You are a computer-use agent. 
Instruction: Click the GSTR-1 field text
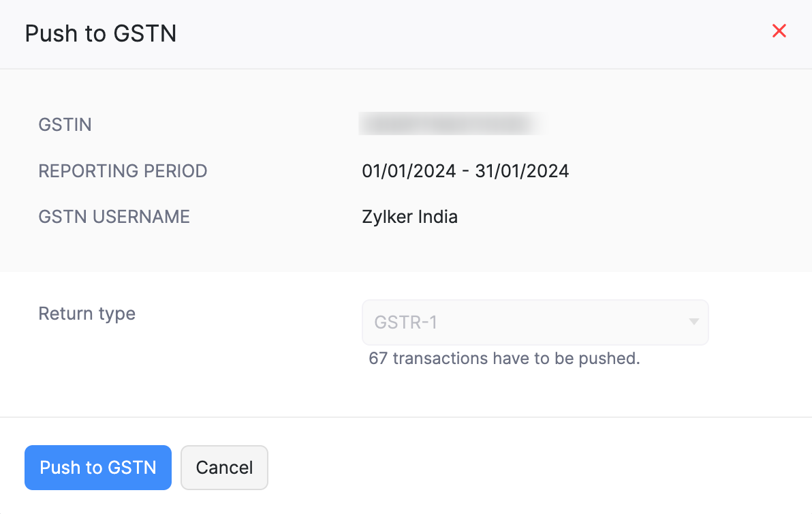coord(405,322)
